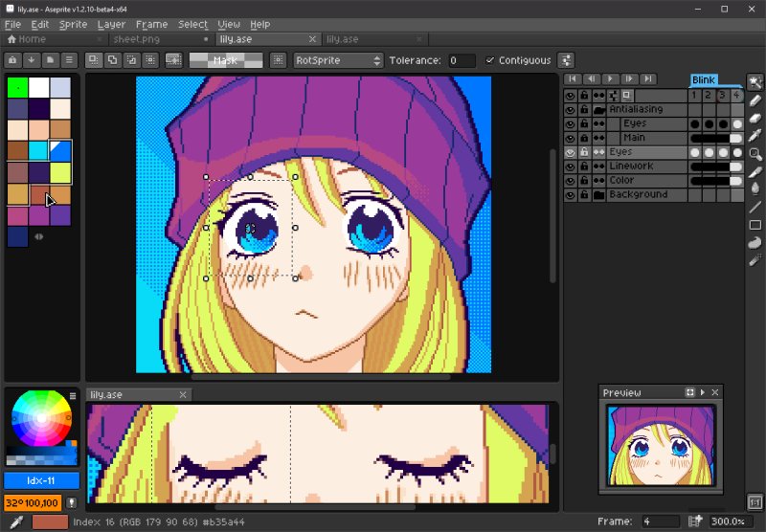Image resolution: width=766 pixels, height=532 pixels.
Task: Click the Blink animation tag
Action: click(x=704, y=80)
